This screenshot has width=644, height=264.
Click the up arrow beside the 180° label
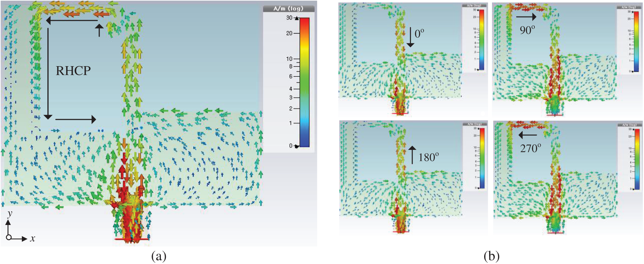click(x=412, y=155)
